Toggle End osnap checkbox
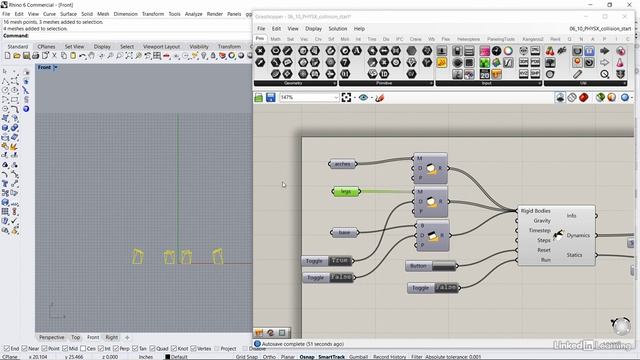 pos(7,349)
